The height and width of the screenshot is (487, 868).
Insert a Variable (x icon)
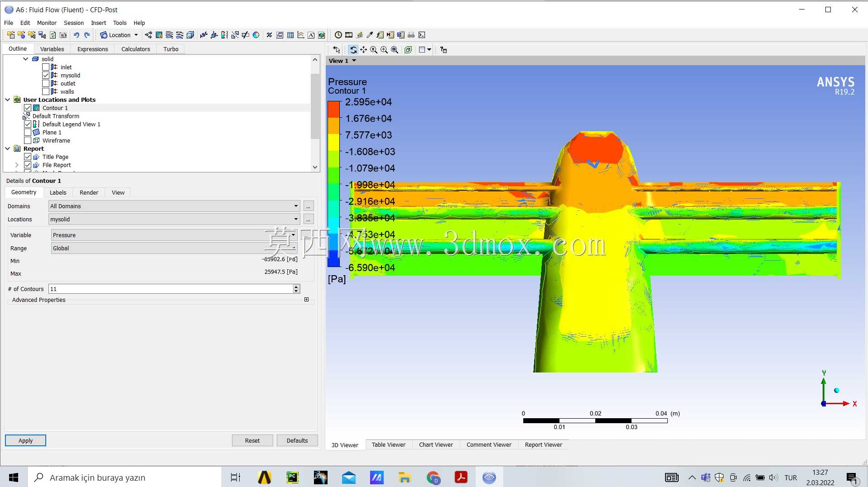pyautogui.click(x=270, y=35)
